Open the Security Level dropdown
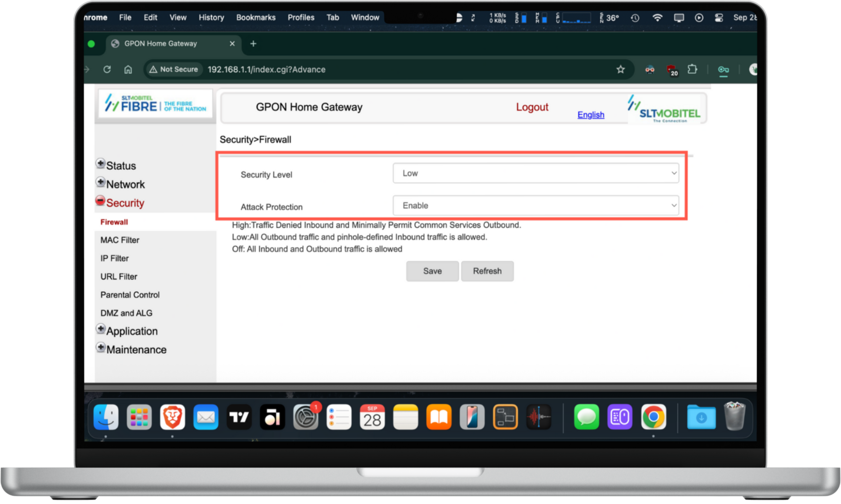841x504 pixels. click(x=536, y=173)
